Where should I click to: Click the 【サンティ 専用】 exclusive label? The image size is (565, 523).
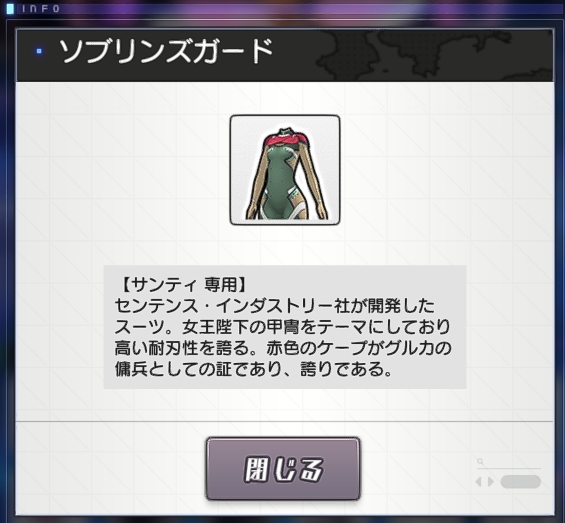click(x=184, y=284)
